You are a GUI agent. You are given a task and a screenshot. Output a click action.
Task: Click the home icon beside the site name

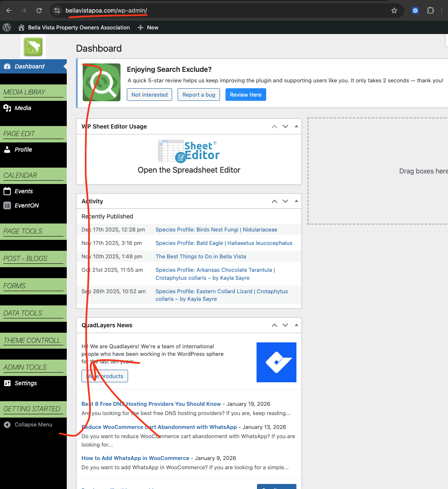tap(21, 28)
